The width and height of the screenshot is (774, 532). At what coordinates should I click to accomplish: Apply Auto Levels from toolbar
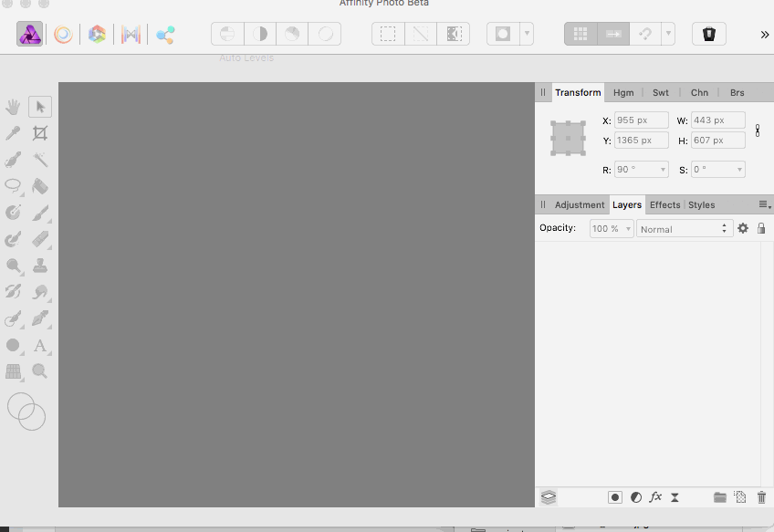tap(227, 34)
